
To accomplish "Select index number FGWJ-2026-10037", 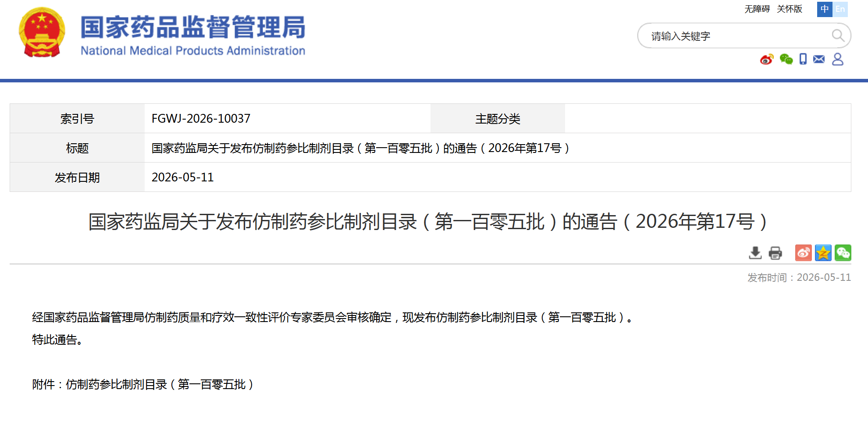I will point(201,119).
